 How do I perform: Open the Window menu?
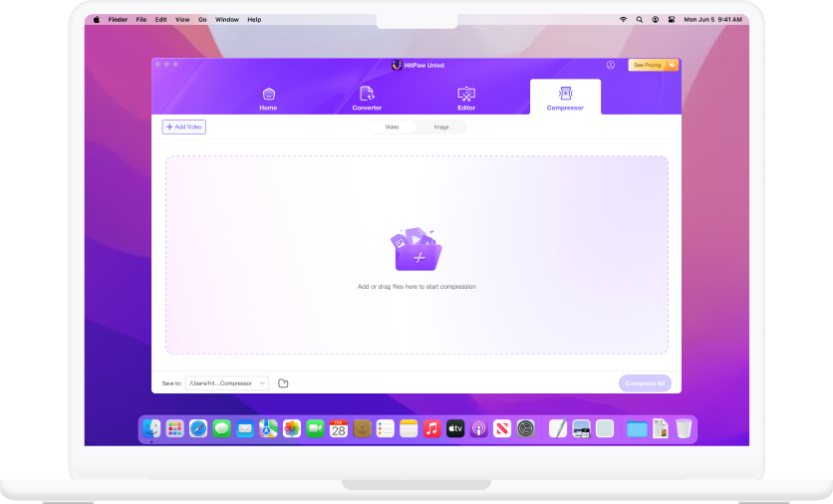point(227,20)
